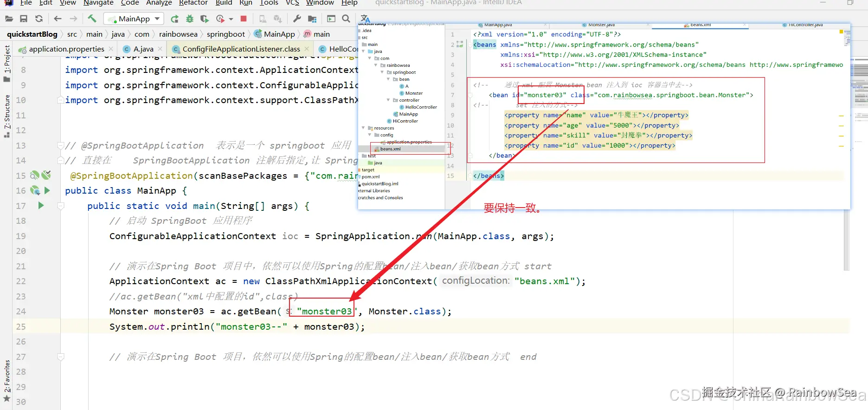Collapse the resources folder in overlay tree
Screen dimensions: 868x410
363,128
